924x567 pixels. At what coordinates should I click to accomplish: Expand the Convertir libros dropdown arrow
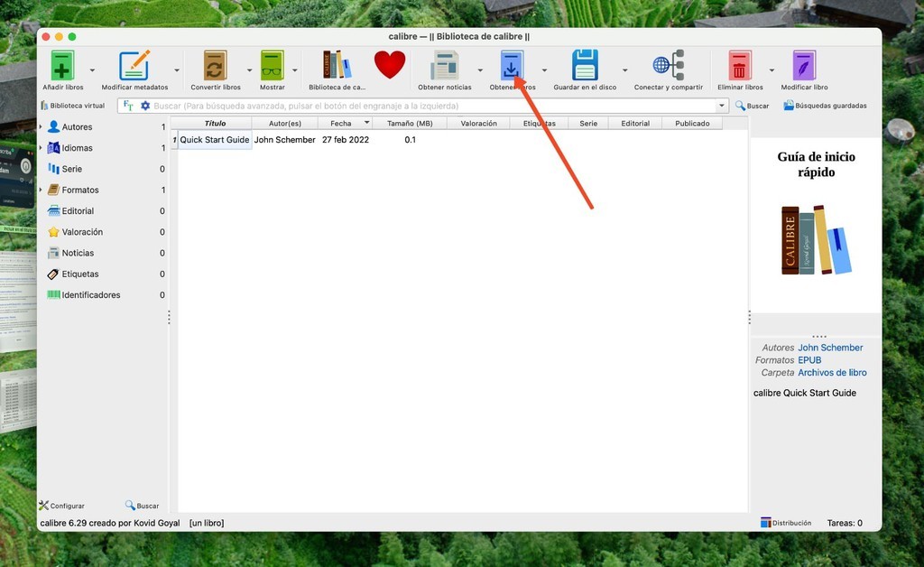pyautogui.click(x=249, y=70)
